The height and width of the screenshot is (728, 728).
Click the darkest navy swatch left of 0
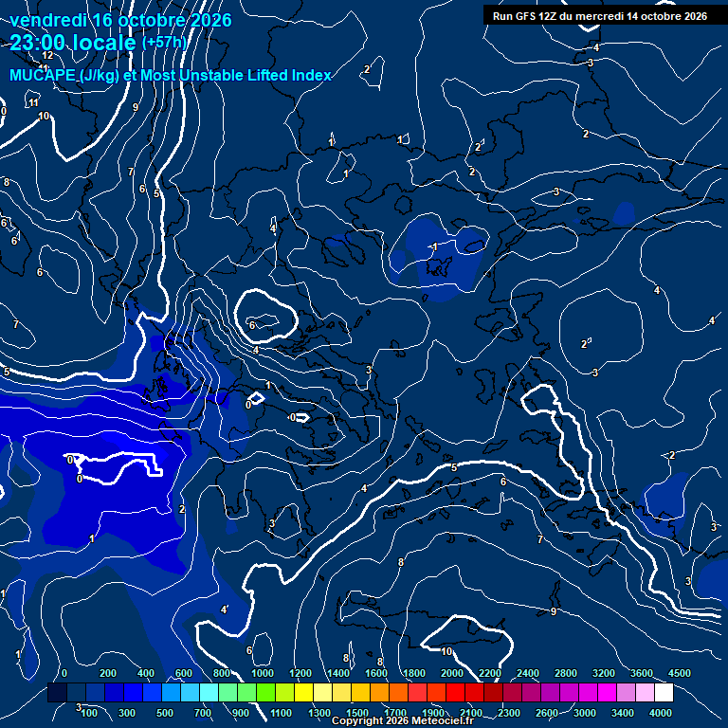tap(57, 692)
